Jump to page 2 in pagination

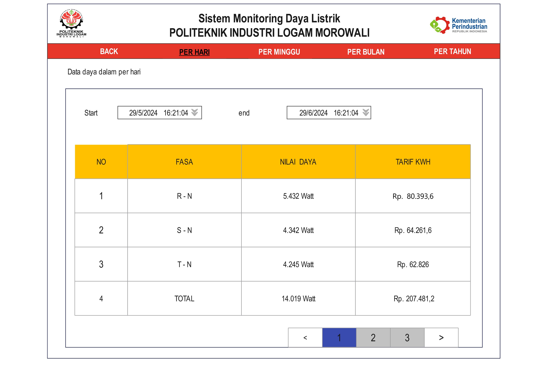coord(373,337)
